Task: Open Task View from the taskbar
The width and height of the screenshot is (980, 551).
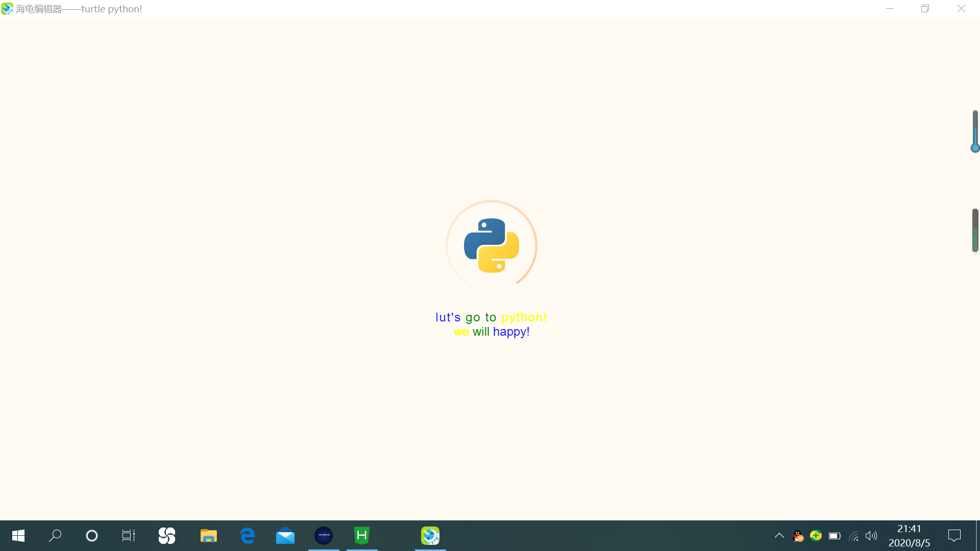Action: pos(129,536)
